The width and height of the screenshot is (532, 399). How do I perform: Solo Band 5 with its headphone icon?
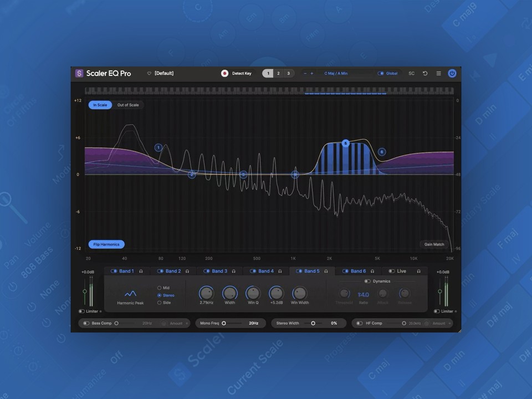click(x=326, y=271)
